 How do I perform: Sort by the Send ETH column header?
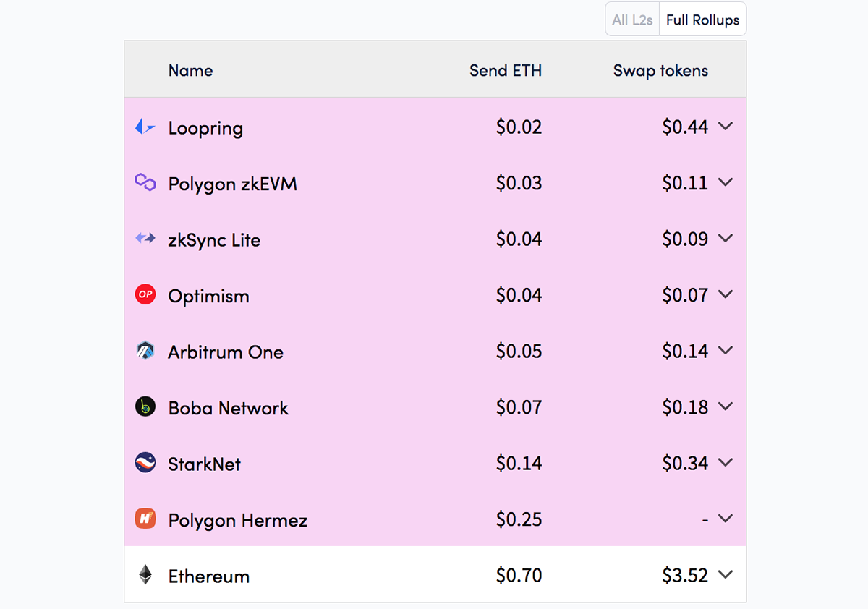click(x=506, y=71)
